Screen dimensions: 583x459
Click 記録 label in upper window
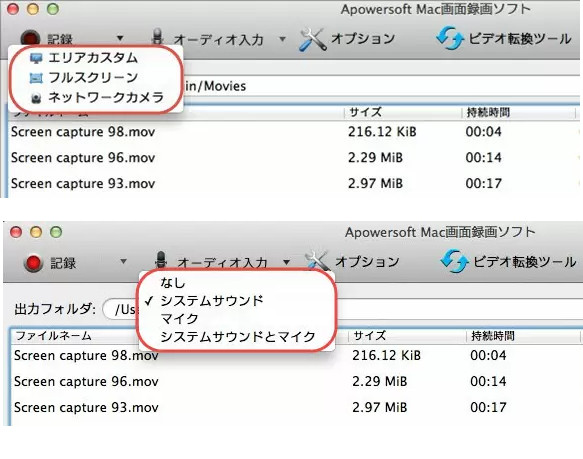tap(60, 39)
